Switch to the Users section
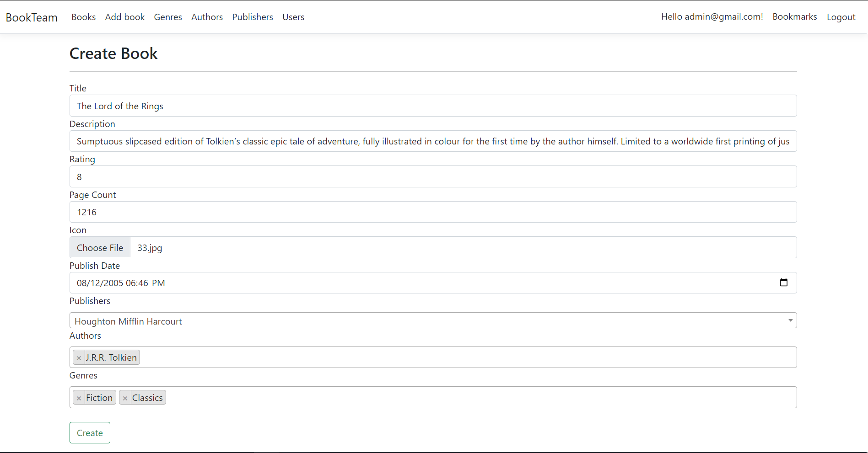Screen dimensions: 868x453 293,17
